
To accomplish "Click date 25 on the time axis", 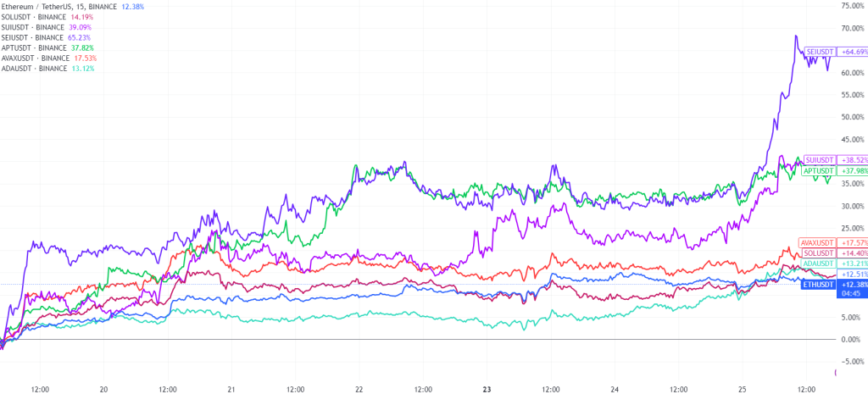I will coord(743,391).
